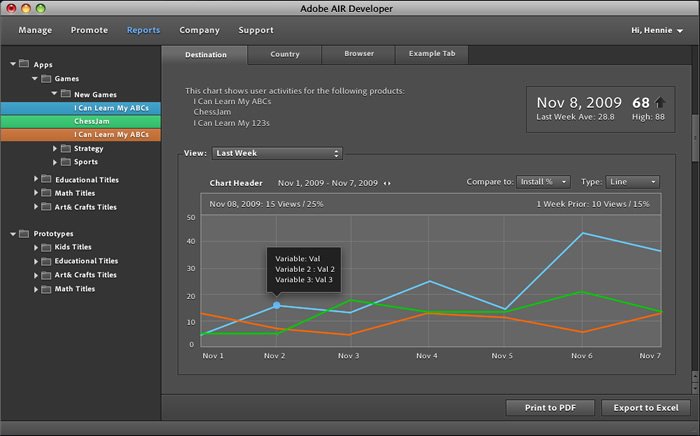
Task: Click the Apps folder icon
Action: (x=24, y=64)
